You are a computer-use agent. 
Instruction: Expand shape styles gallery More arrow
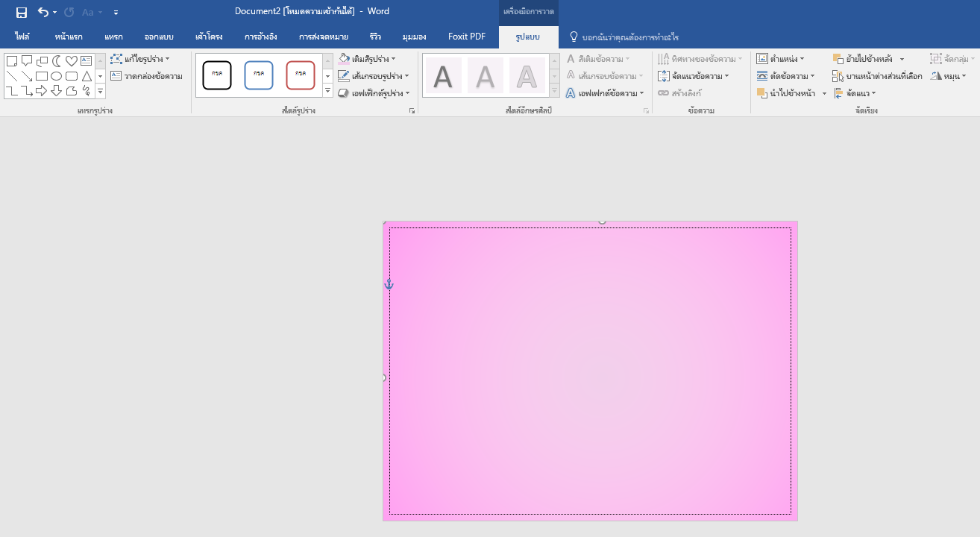pos(327,90)
